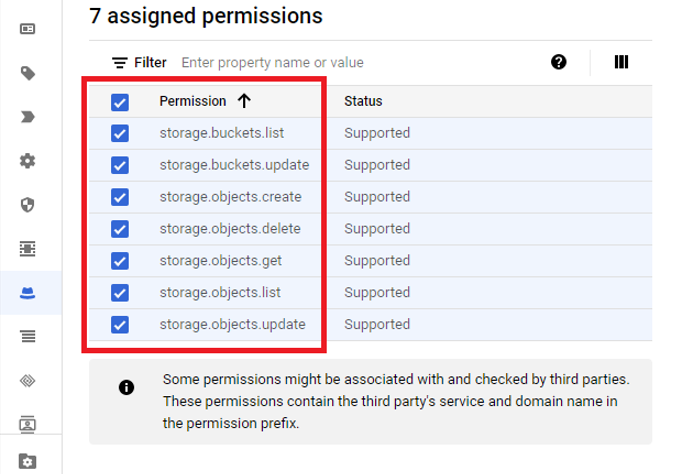Uncheck the storage.objects.delete permission checkbox
This screenshot has width=674, height=474.
coord(120,229)
